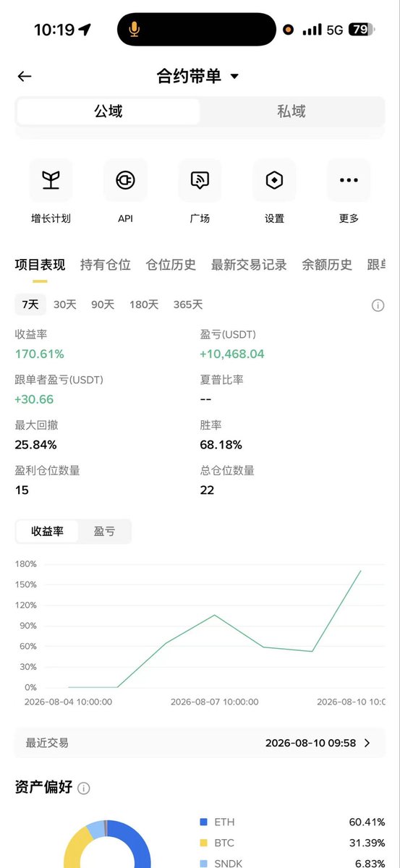Select the 180天 period
This screenshot has height=868, width=400.
[x=144, y=305]
